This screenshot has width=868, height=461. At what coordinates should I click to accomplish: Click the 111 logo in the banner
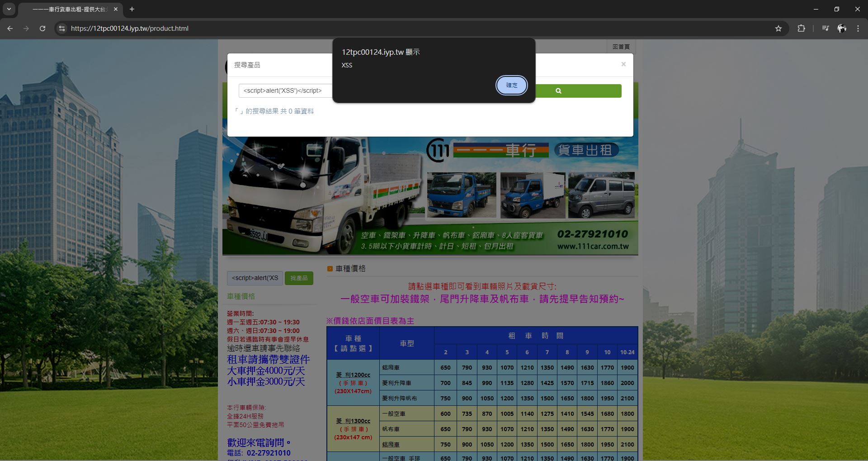point(438,150)
